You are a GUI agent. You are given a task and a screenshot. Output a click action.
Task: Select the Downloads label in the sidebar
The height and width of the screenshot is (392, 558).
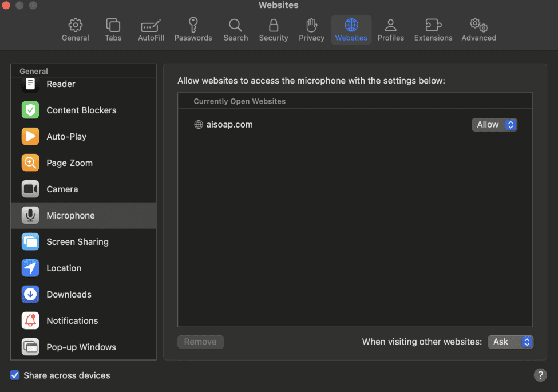(69, 295)
